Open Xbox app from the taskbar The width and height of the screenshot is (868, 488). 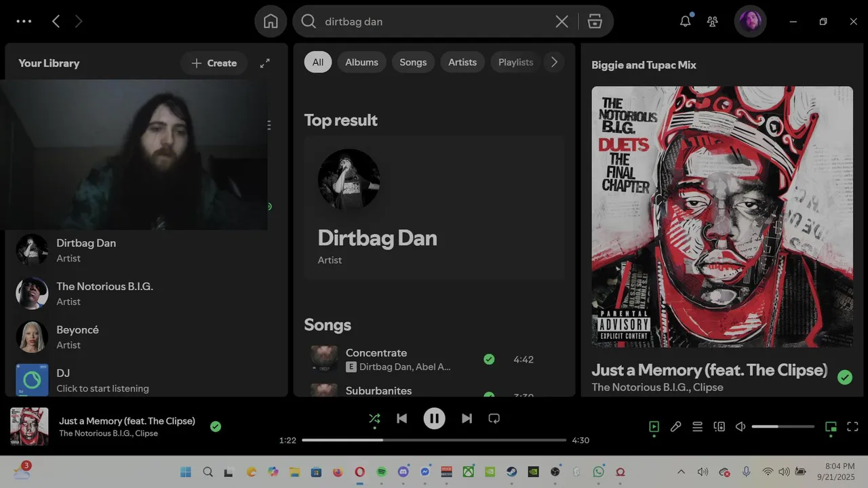[468, 472]
